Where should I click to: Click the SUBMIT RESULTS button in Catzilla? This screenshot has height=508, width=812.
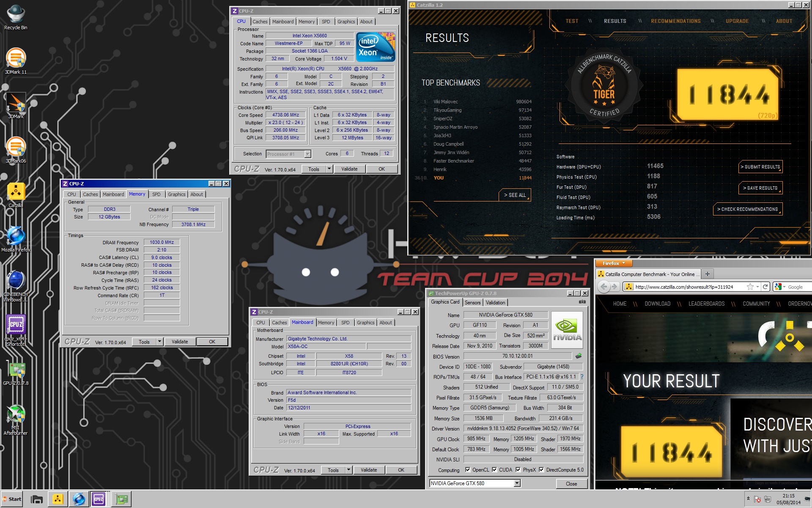pos(760,167)
